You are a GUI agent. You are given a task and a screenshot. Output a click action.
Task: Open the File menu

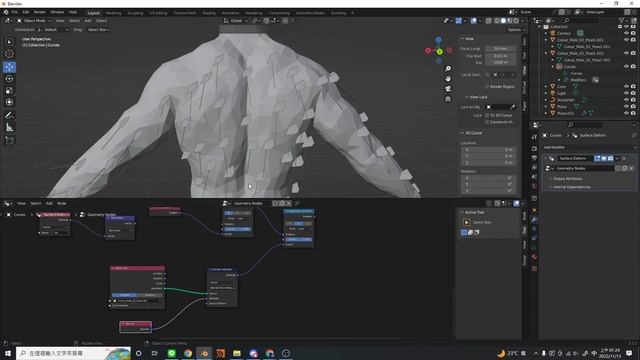[15, 13]
